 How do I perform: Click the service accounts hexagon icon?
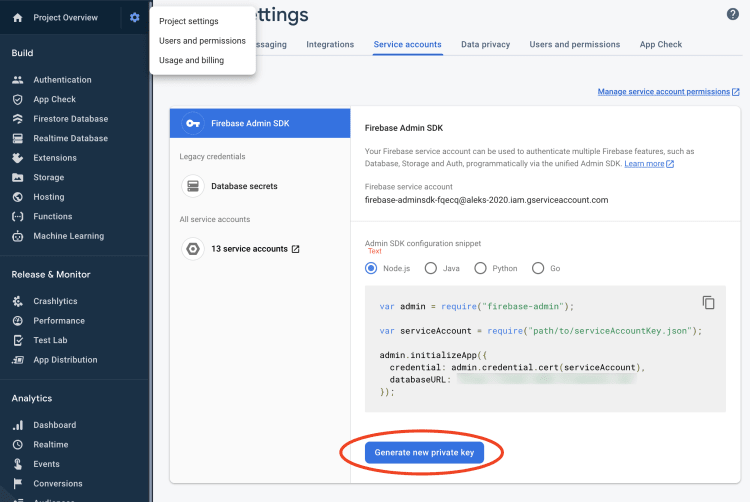pyautogui.click(x=193, y=249)
